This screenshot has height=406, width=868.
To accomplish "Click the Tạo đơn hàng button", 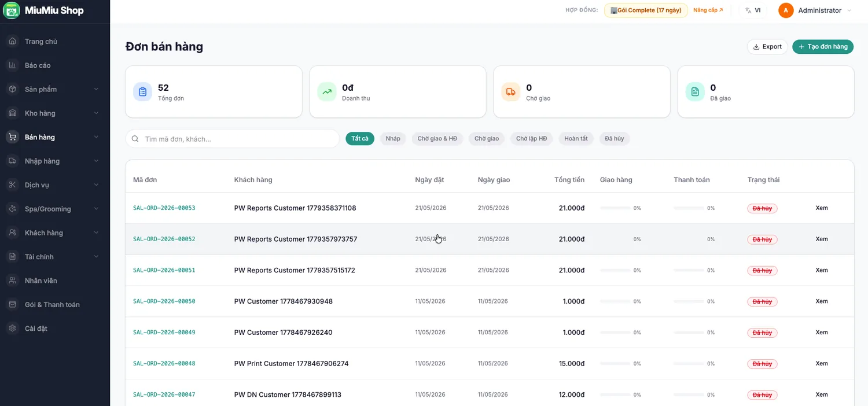I will (823, 47).
